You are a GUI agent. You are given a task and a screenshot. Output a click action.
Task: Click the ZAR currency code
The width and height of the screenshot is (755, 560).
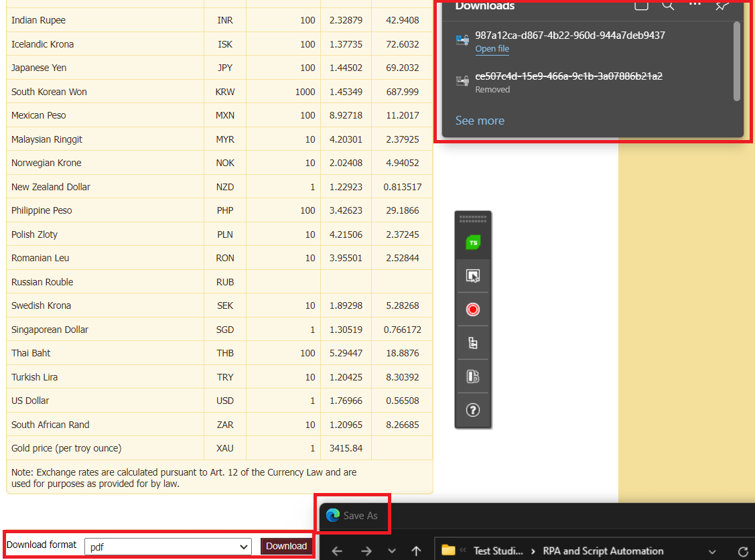click(x=225, y=425)
